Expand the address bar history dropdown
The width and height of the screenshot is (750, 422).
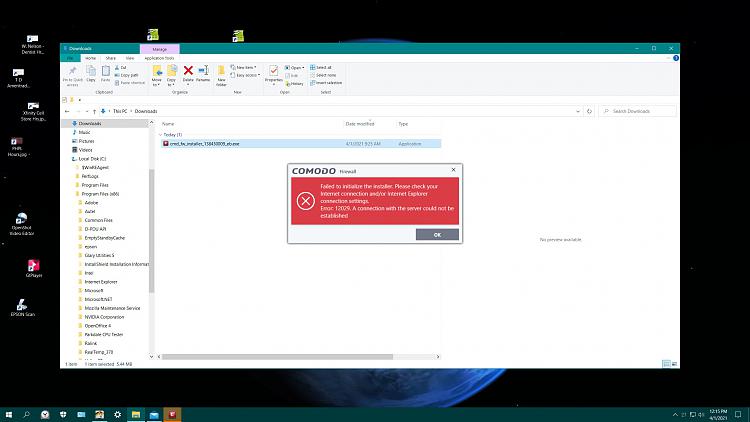(578, 111)
